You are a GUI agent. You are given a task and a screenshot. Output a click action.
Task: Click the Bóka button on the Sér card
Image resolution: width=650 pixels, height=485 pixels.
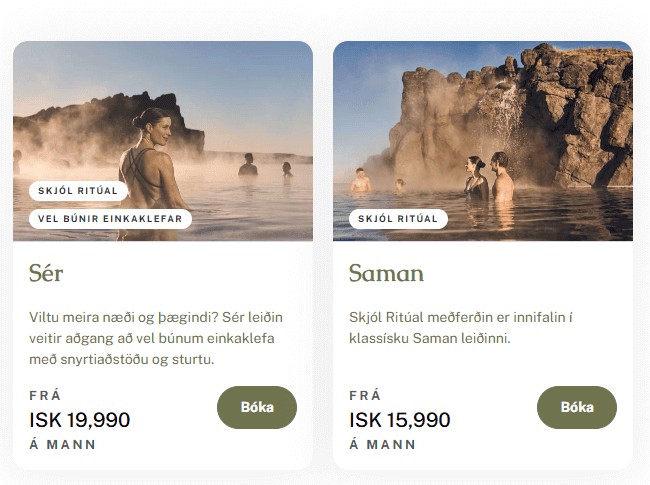coord(257,407)
